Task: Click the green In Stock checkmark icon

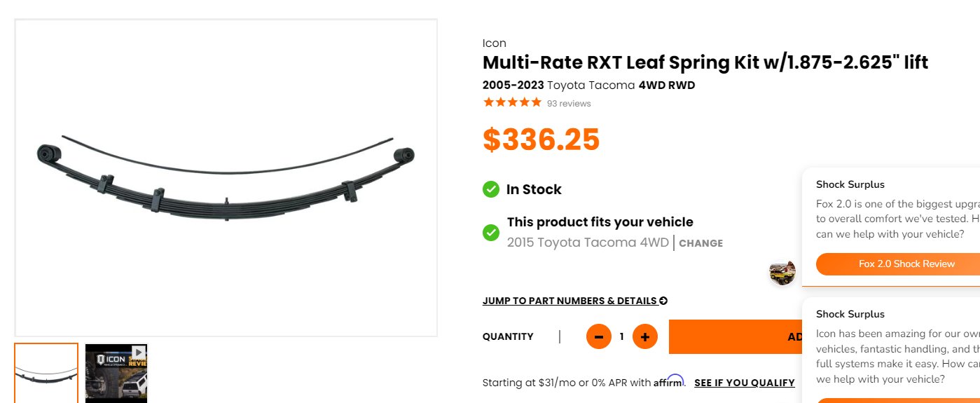Action: [x=491, y=189]
